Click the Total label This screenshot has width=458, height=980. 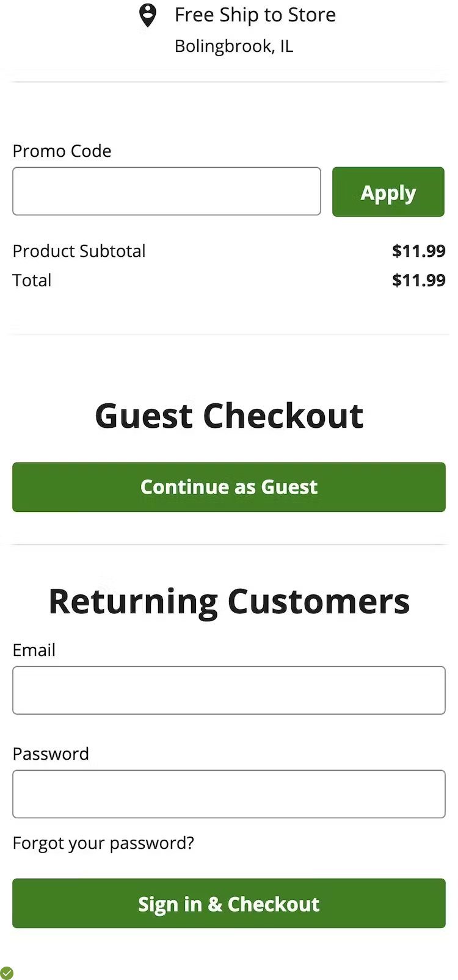[x=32, y=280]
